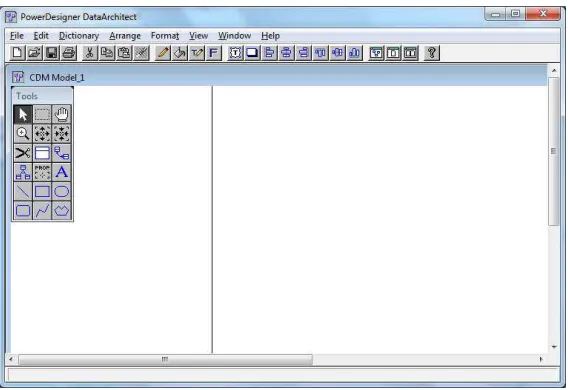This screenshot has height=390, width=568.
Task: Select the Entity tool
Action: [42, 153]
